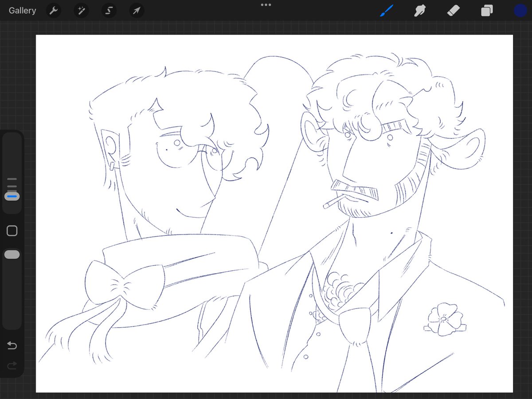Viewport: 532px width, 399px height.
Task: Select the Brush tool
Action: coord(387,11)
